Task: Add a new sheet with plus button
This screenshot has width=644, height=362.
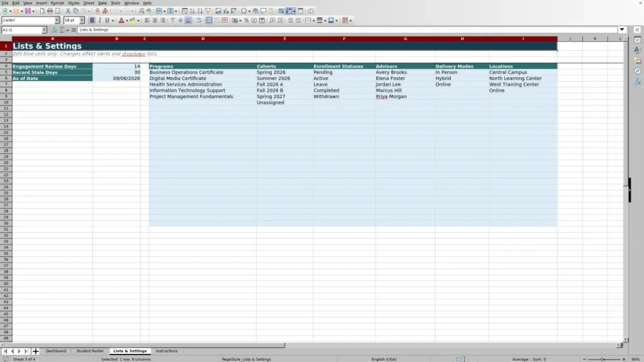Action: (x=36, y=351)
